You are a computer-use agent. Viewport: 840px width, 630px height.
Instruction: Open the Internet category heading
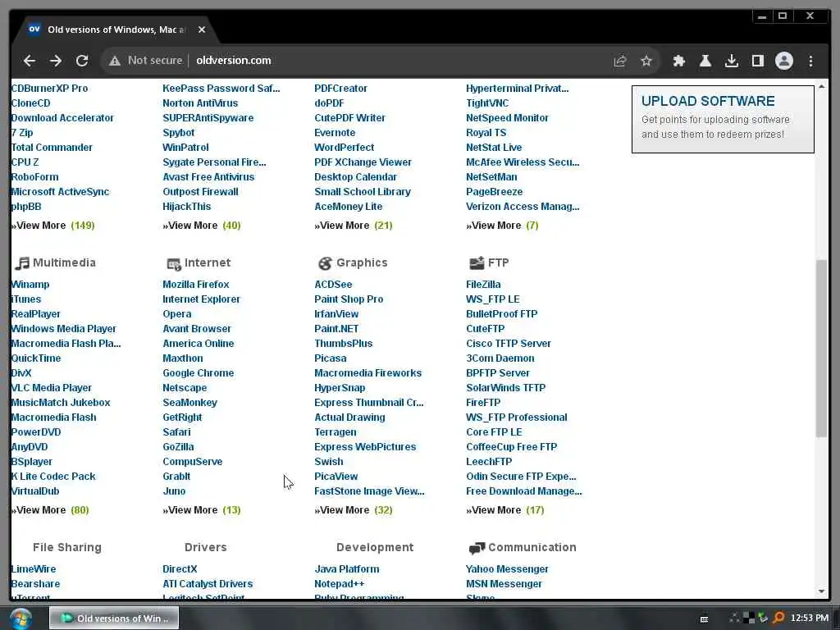pos(208,262)
